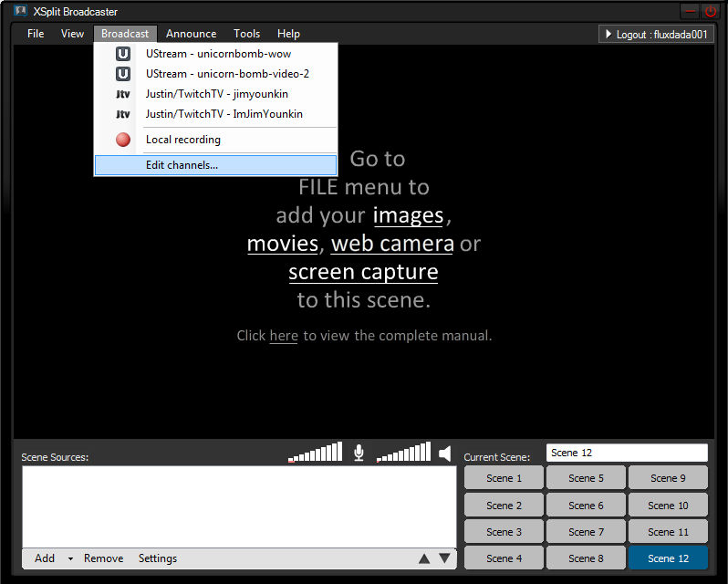Click the UStream icon for unicorn-bomb-video-2

[x=123, y=74]
